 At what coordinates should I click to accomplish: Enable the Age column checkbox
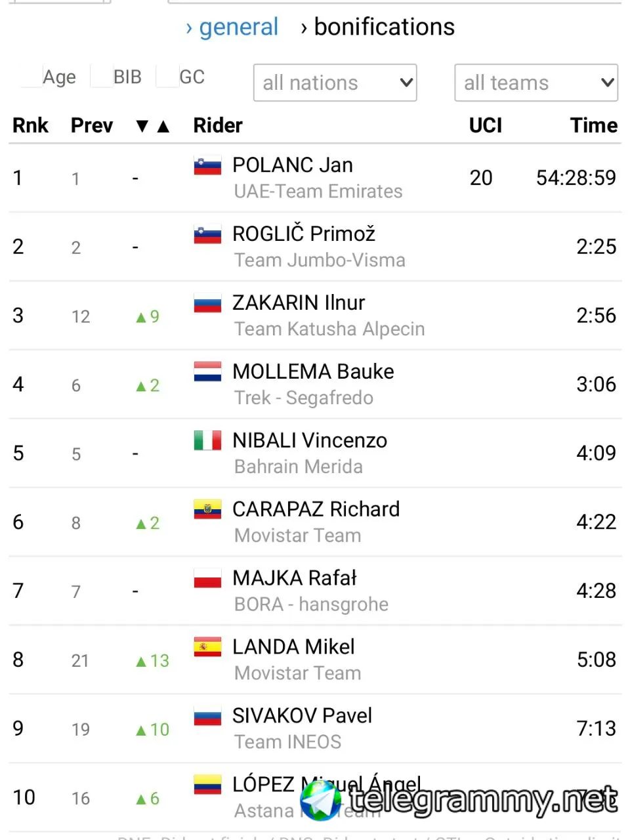coord(31,77)
